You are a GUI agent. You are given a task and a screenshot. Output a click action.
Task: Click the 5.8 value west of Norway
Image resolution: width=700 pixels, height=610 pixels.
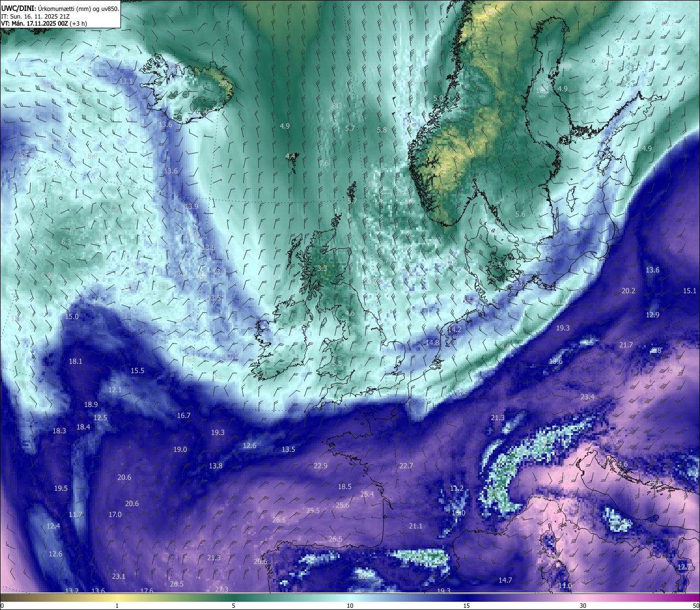pos(382,130)
